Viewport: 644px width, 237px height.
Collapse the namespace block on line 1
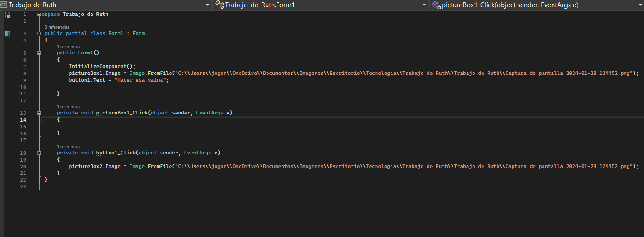(x=39, y=15)
